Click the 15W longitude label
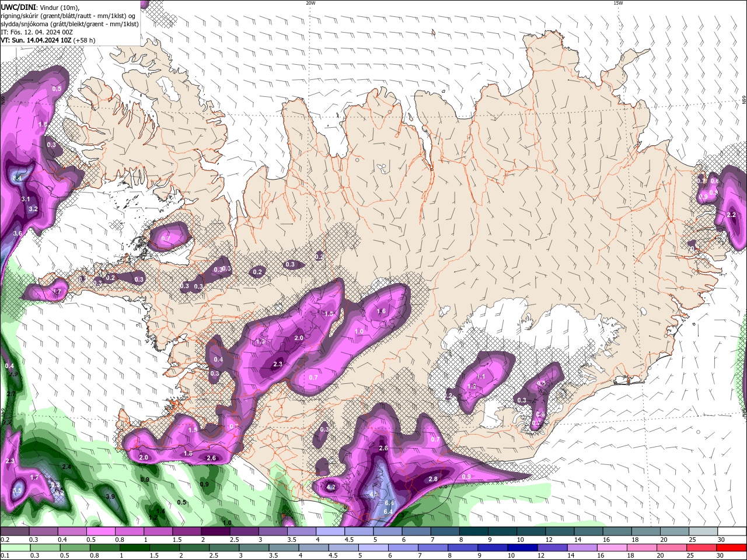 (x=618, y=3)
